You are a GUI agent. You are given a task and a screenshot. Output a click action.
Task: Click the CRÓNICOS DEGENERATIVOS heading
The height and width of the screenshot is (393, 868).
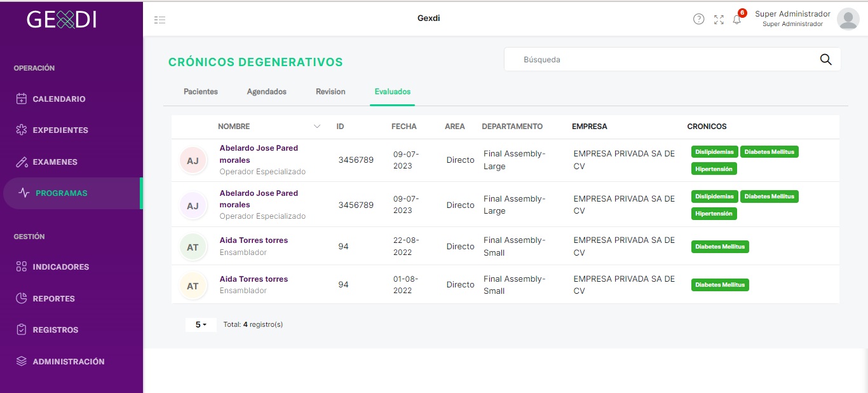pos(255,62)
